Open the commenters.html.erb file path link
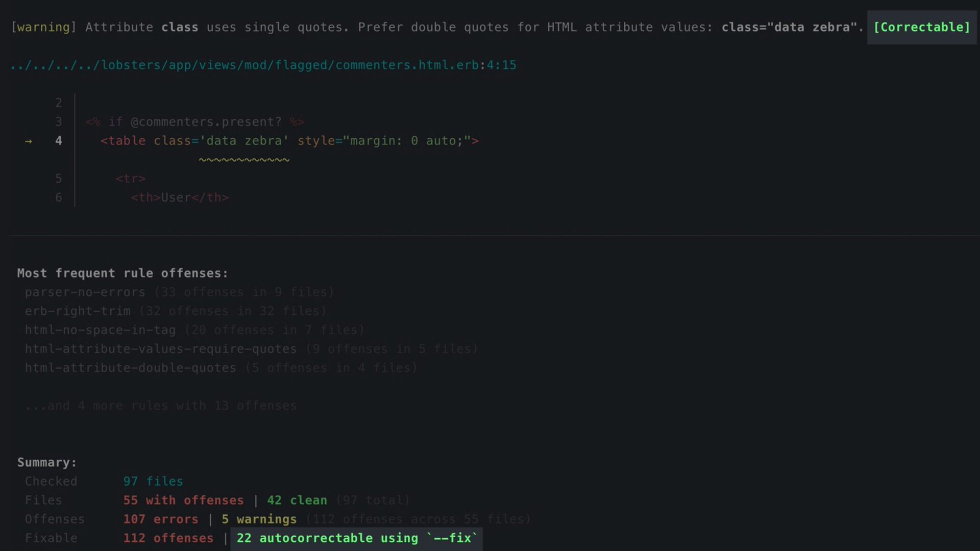This screenshot has width=980, height=551. pos(263,65)
